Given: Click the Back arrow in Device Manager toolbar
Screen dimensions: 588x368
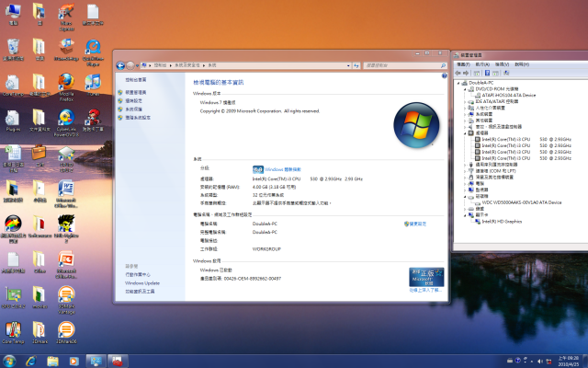Looking at the screenshot, I should click(458, 73).
